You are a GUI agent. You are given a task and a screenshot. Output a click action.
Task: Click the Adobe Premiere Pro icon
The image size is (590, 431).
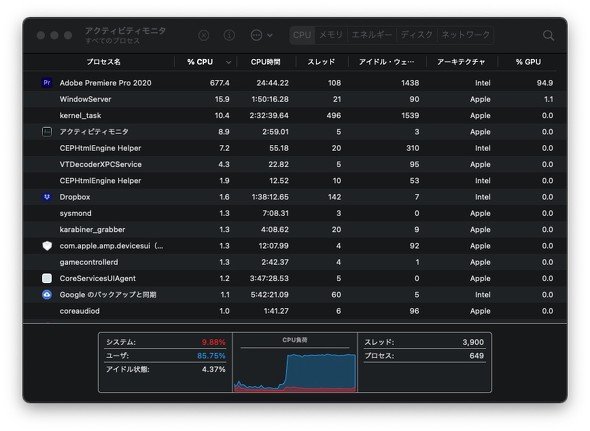pyautogui.click(x=47, y=83)
